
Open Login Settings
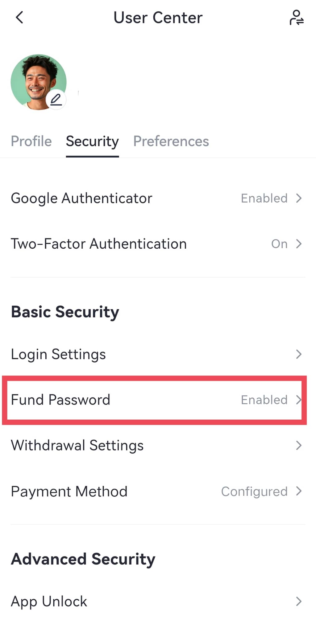click(58, 354)
